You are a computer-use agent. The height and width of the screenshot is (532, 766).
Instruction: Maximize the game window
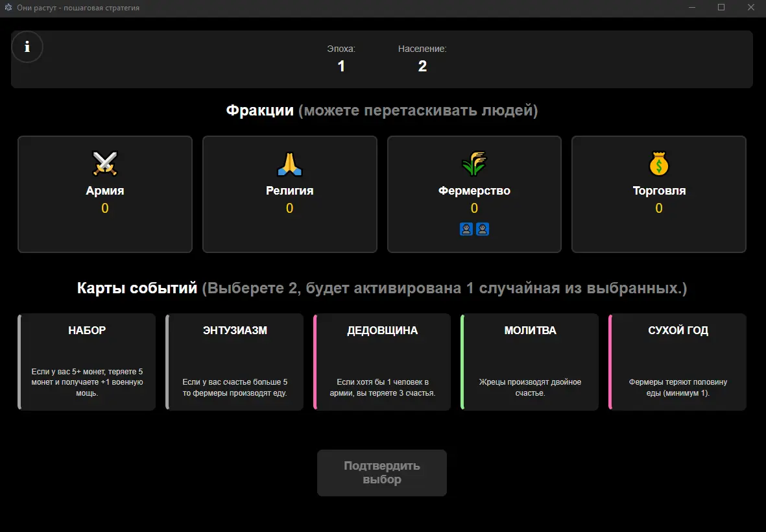[721, 8]
